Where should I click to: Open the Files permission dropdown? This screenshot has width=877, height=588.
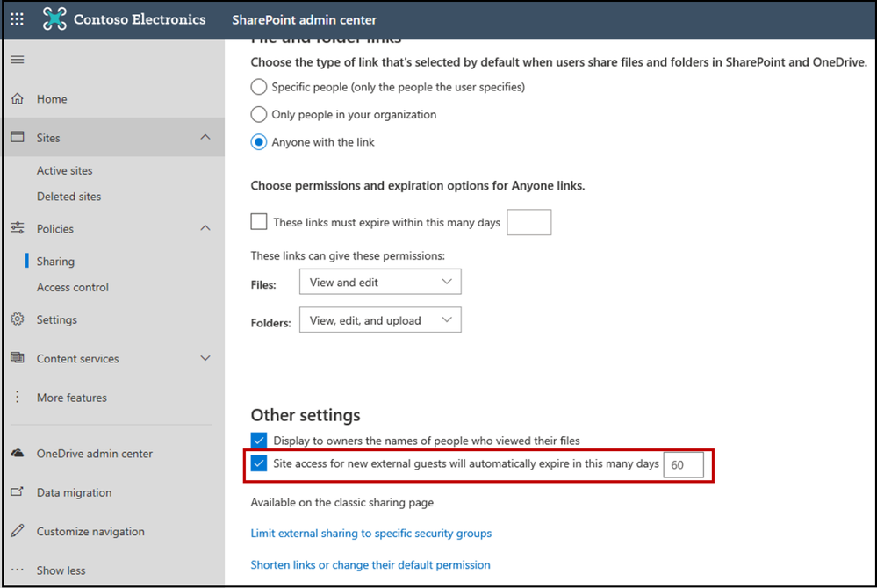point(380,282)
